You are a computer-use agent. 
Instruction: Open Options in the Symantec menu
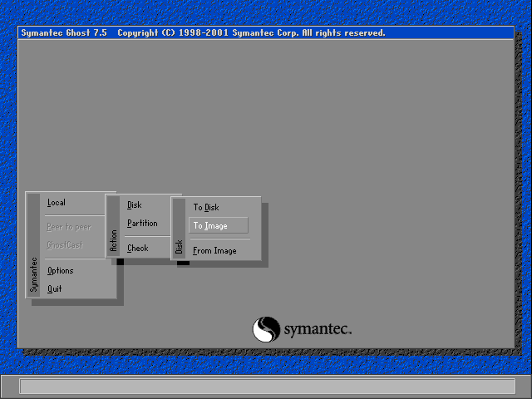point(61,270)
